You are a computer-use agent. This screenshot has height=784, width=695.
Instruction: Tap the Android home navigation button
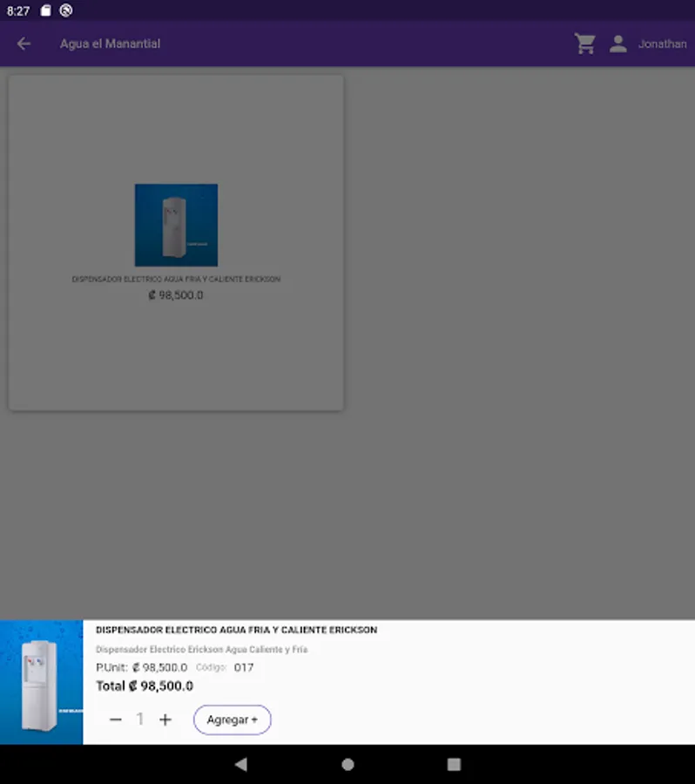[x=347, y=764]
